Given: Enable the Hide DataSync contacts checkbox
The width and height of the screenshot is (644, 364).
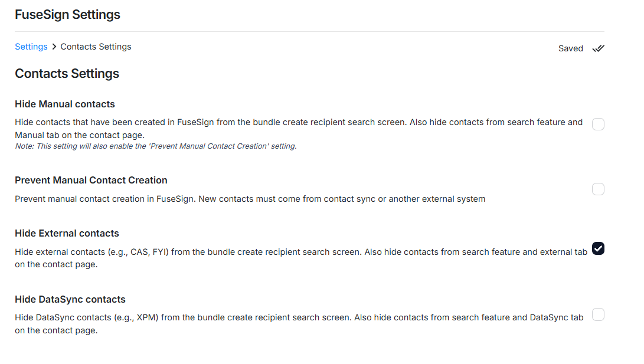Looking at the screenshot, I should 598,314.
